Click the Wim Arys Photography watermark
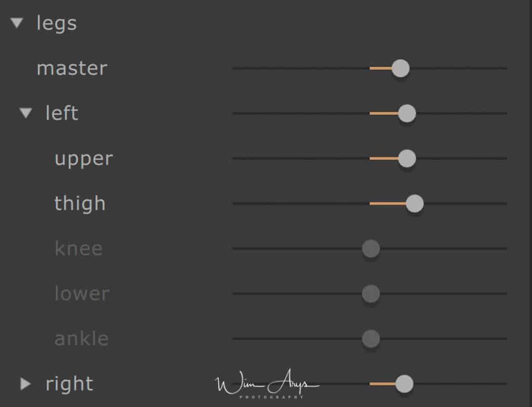 click(x=267, y=384)
